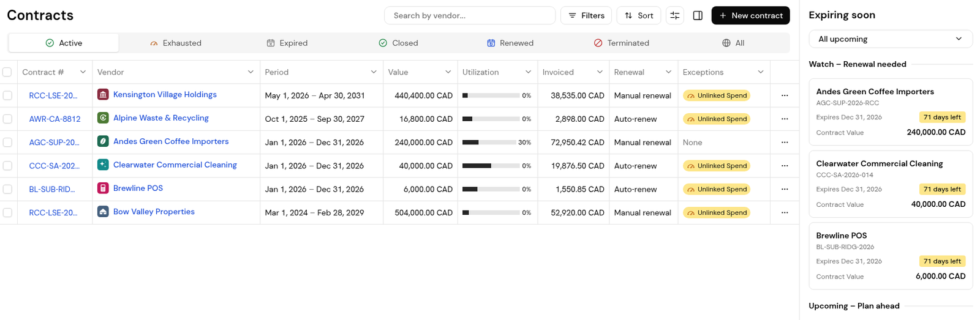Open Kensington Village Holdings vendor icon
Viewport: 980px width, 320px height.
pyautogui.click(x=103, y=95)
